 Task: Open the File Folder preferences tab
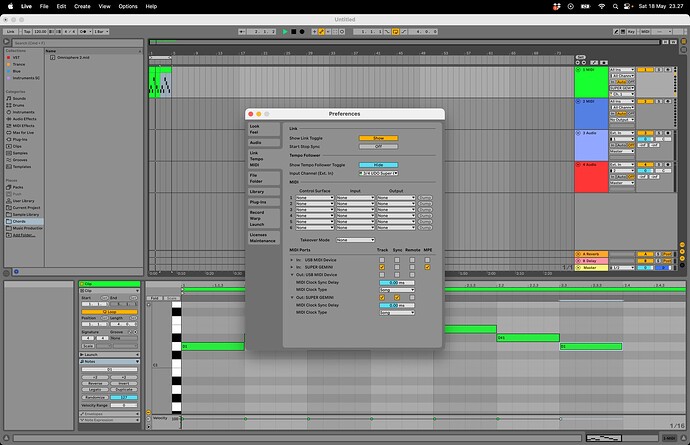263,178
